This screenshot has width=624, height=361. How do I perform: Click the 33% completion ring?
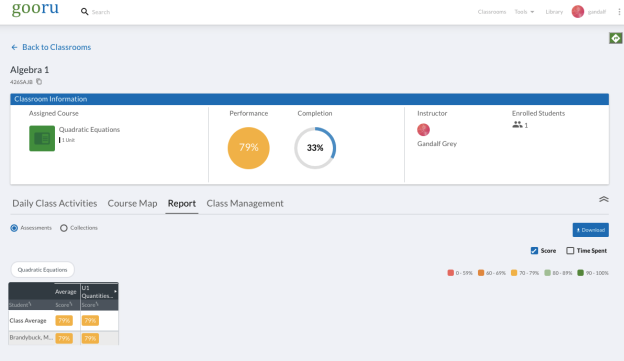pos(315,148)
